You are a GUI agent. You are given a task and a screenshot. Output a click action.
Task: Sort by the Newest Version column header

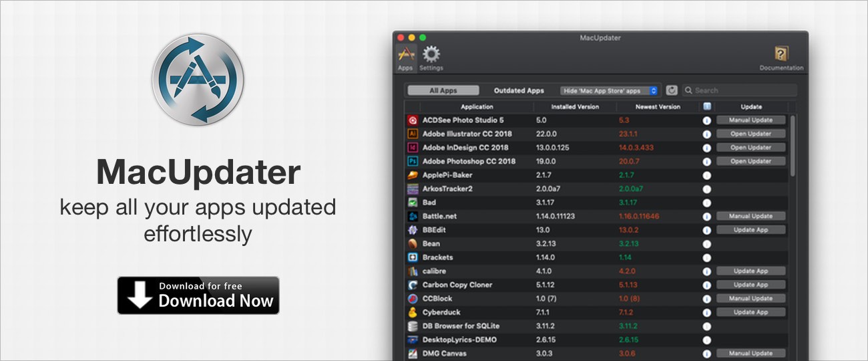pyautogui.click(x=658, y=106)
